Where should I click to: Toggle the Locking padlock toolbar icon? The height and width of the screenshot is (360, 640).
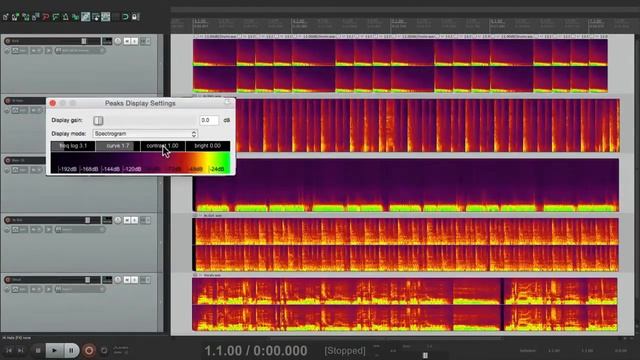pyautogui.click(x=135, y=17)
